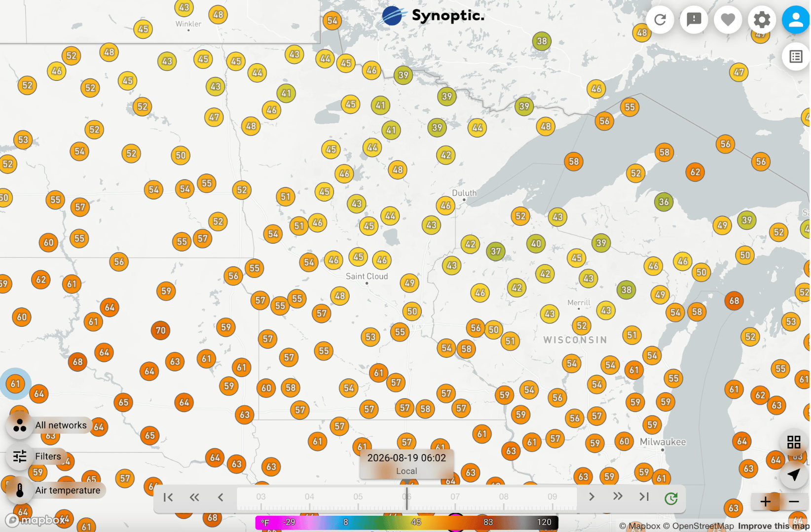This screenshot has height=532, width=811.
Task: Open the Mapbox attribution link
Action: click(640, 526)
